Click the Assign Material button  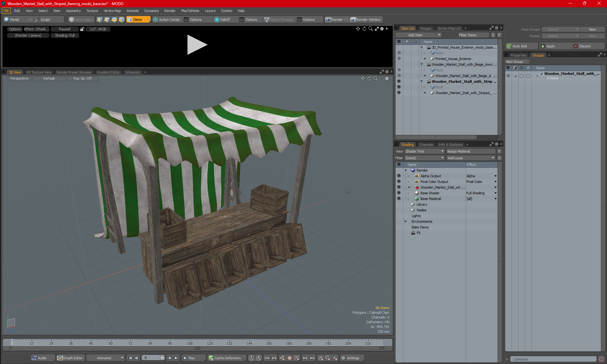pos(470,151)
